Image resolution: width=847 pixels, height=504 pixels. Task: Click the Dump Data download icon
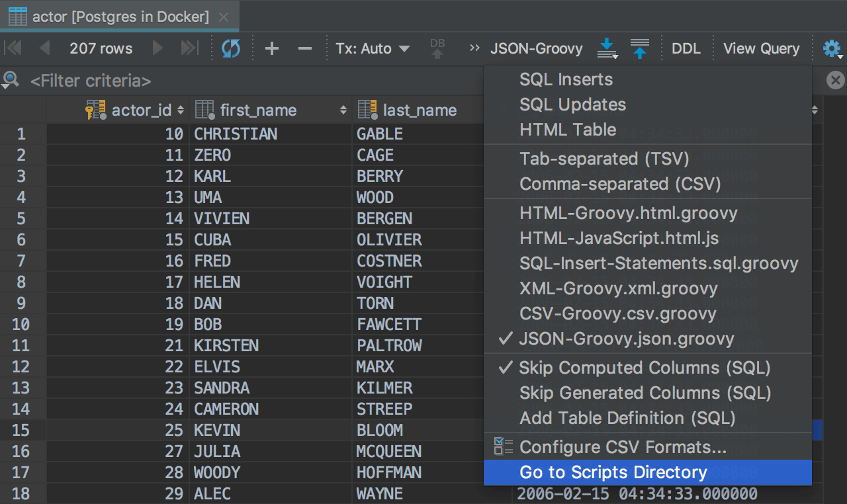click(606, 48)
